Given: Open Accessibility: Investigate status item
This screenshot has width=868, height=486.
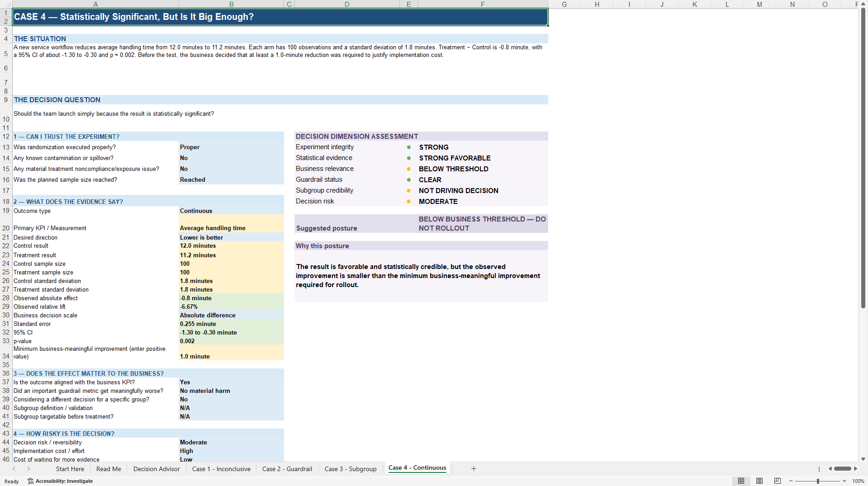Looking at the screenshot, I should click(x=60, y=481).
